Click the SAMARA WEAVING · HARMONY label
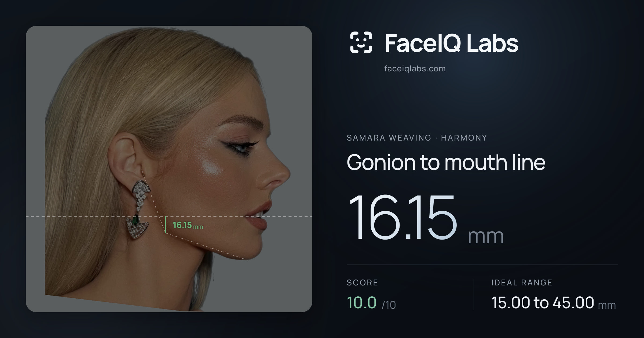 (417, 138)
